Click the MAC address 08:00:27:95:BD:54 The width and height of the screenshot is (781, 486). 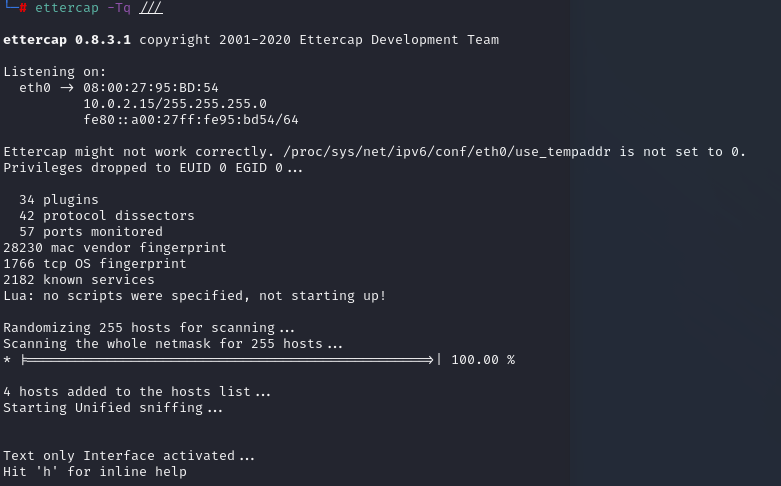(x=151, y=88)
